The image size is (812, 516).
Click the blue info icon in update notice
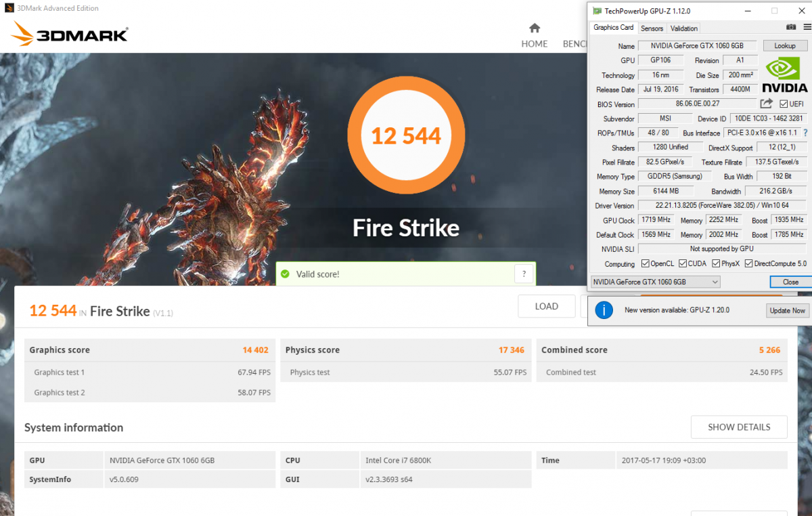604,310
